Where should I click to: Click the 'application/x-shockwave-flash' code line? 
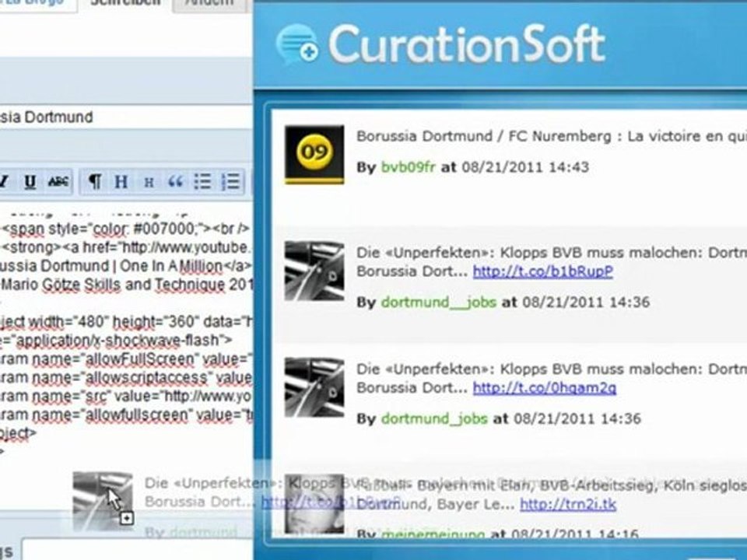pyautogui.click(x=116, y=341)
